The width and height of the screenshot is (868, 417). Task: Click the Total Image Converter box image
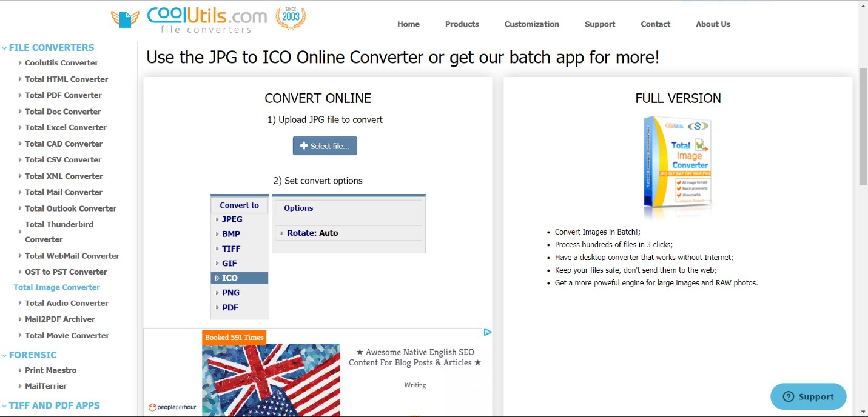coord(678,166)
